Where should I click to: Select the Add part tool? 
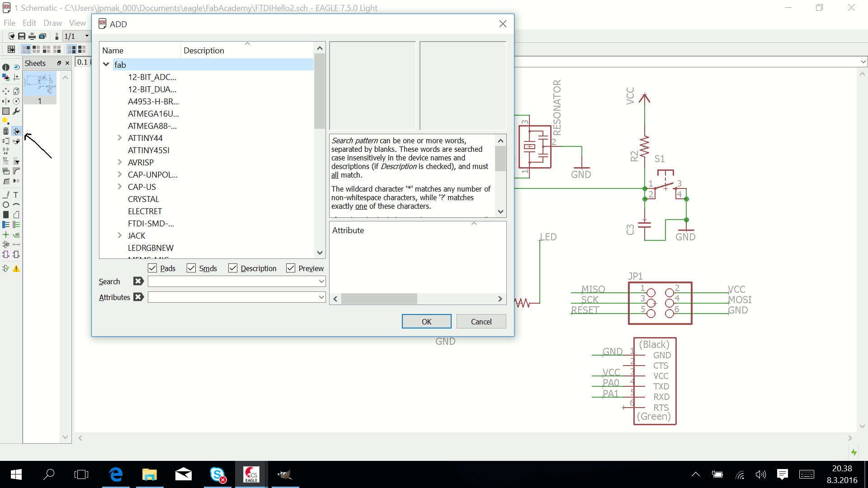pyautogui.click(x=16, y=131)
